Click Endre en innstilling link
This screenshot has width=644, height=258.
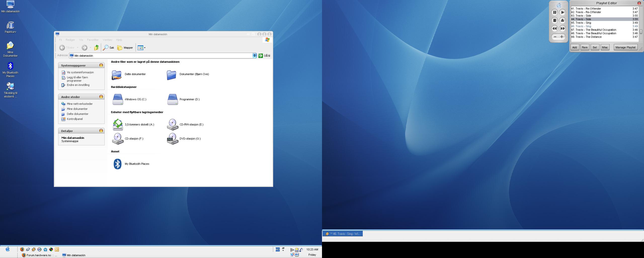click(x=78, y=85)
